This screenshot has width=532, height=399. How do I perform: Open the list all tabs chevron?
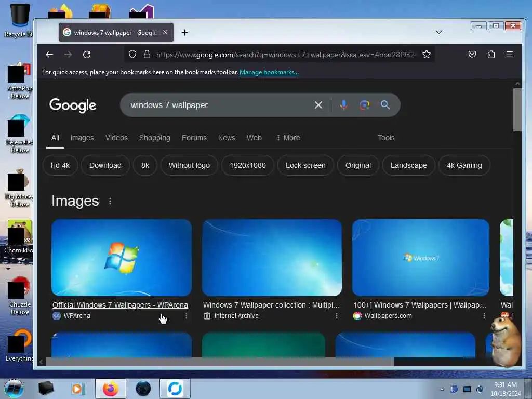tap(438, 32)
